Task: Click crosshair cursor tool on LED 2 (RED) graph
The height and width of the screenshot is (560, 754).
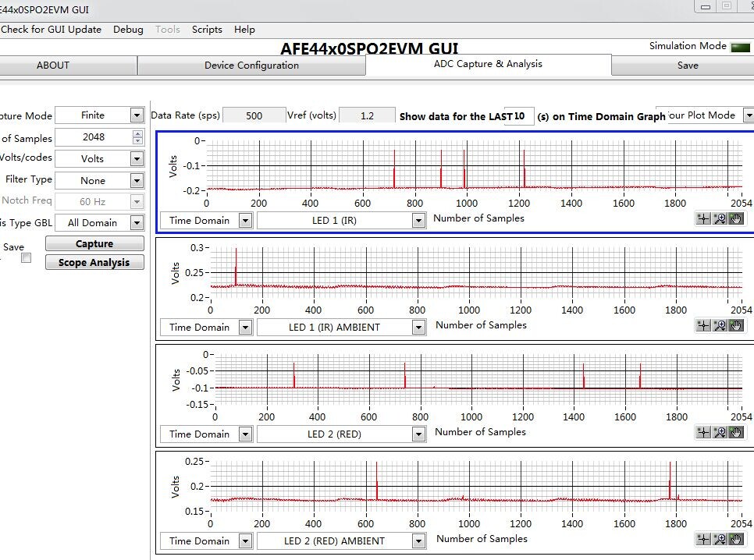Action: click(x=704, y=432)
